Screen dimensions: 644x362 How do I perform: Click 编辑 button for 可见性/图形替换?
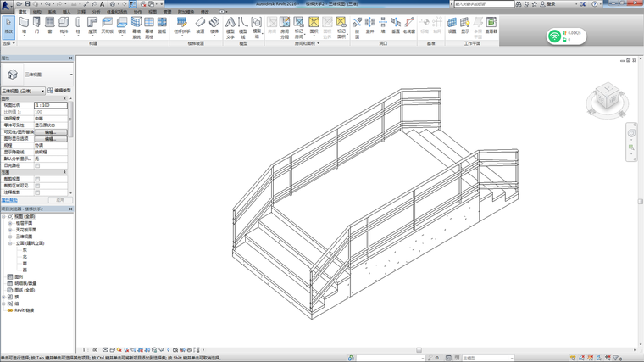click(x=51, y=132)
